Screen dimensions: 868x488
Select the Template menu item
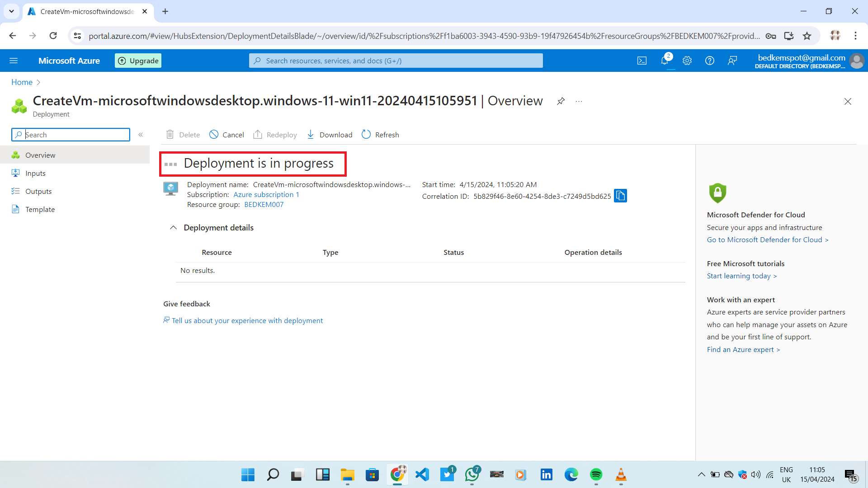point(40,209)
